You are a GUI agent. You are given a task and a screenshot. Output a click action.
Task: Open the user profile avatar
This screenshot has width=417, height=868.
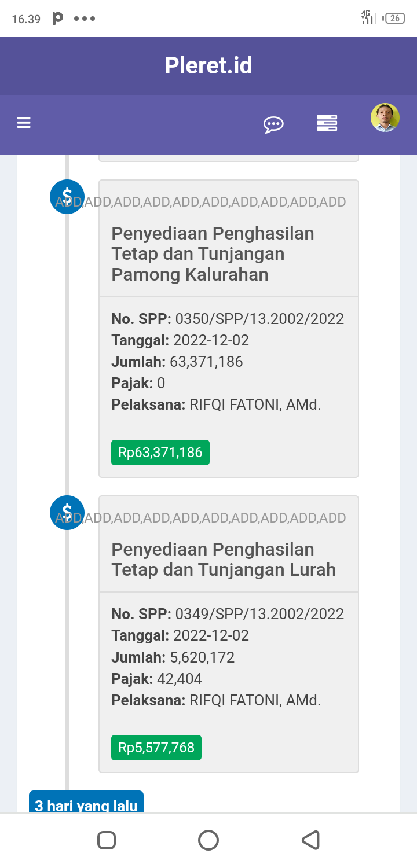tap(385, 118)
